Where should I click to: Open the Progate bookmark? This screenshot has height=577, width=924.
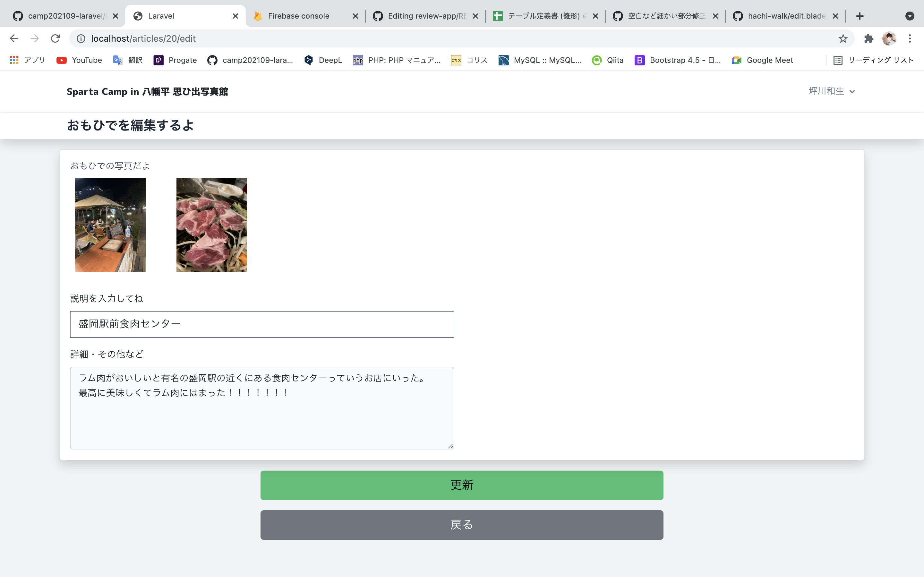tap(175, 60)
